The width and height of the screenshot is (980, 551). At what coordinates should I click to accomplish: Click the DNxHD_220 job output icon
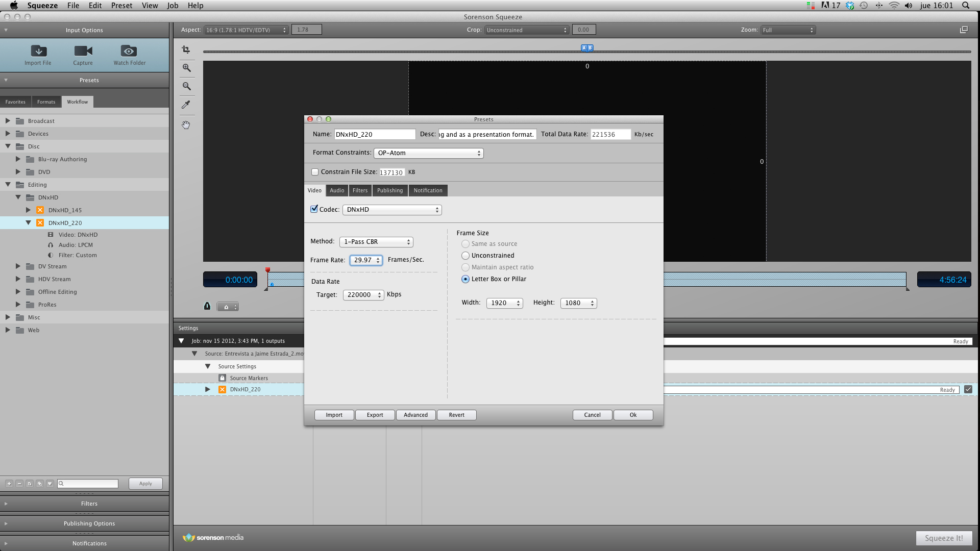[x=222, y=389]
